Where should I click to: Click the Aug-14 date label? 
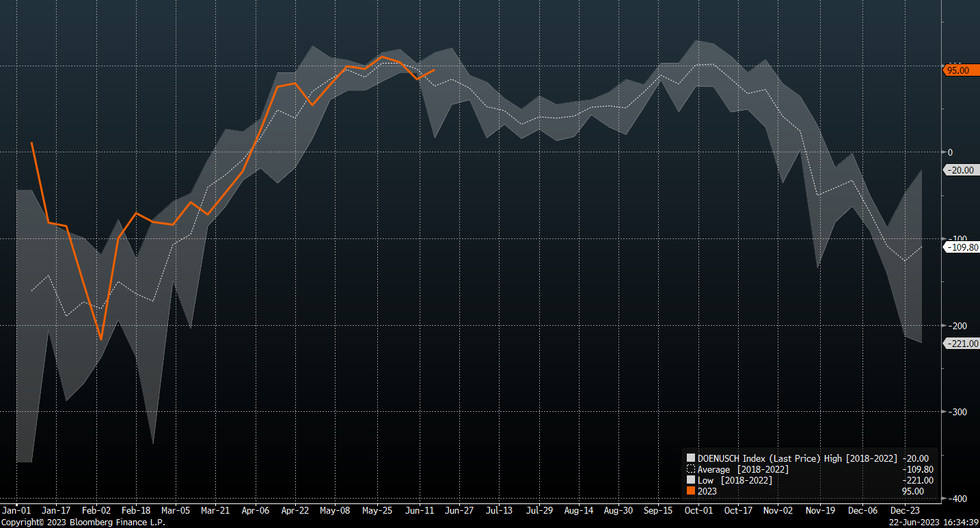tap(579, 510)
